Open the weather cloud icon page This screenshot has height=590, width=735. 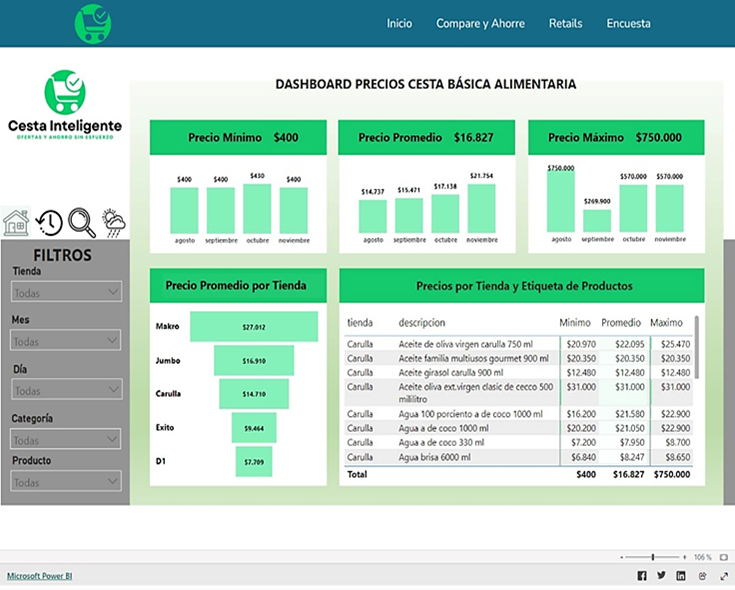114,222
